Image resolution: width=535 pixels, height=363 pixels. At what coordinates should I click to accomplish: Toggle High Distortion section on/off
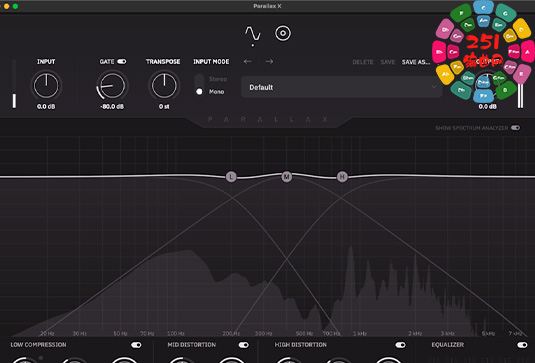400,345
